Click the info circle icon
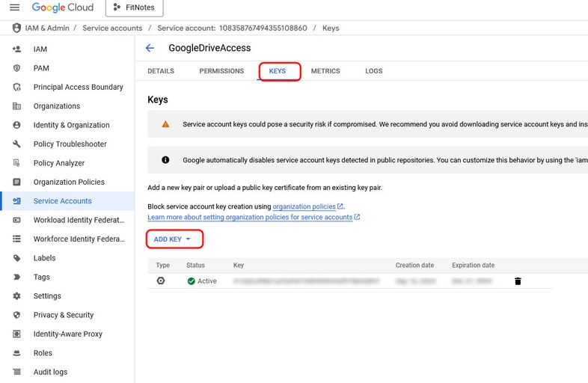The height and width of the screenshot is (383, 588). pos(165,160)
